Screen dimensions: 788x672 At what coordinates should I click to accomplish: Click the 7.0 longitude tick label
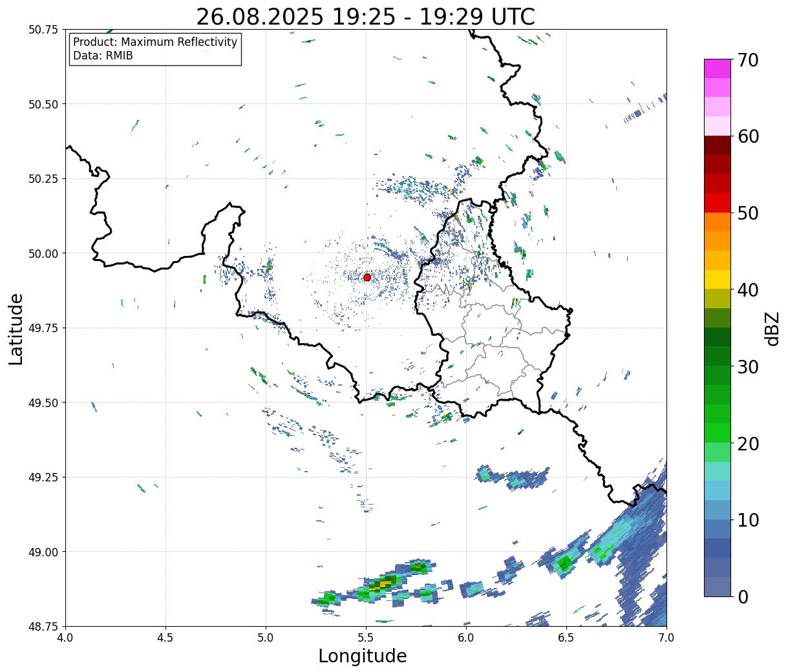(666, 638)
